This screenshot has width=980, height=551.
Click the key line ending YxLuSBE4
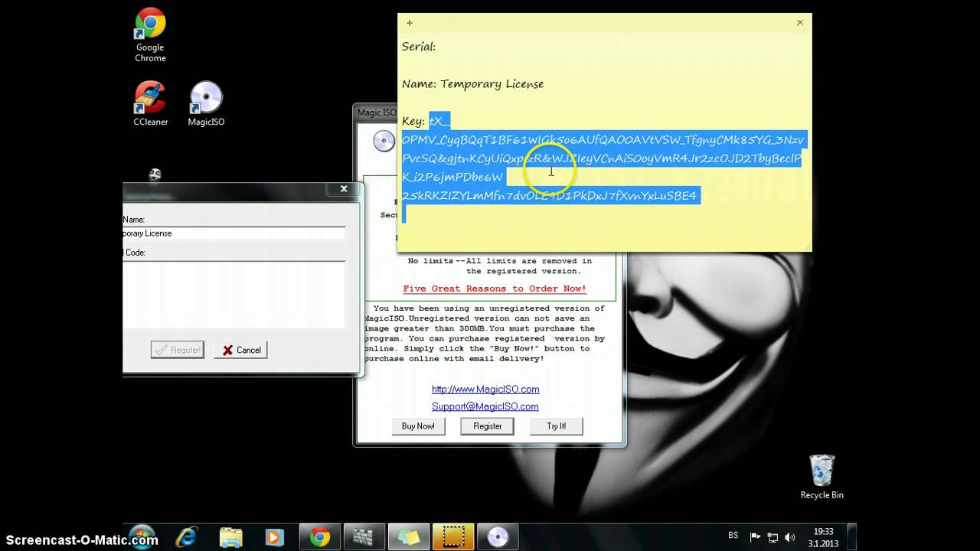point(549,196)
